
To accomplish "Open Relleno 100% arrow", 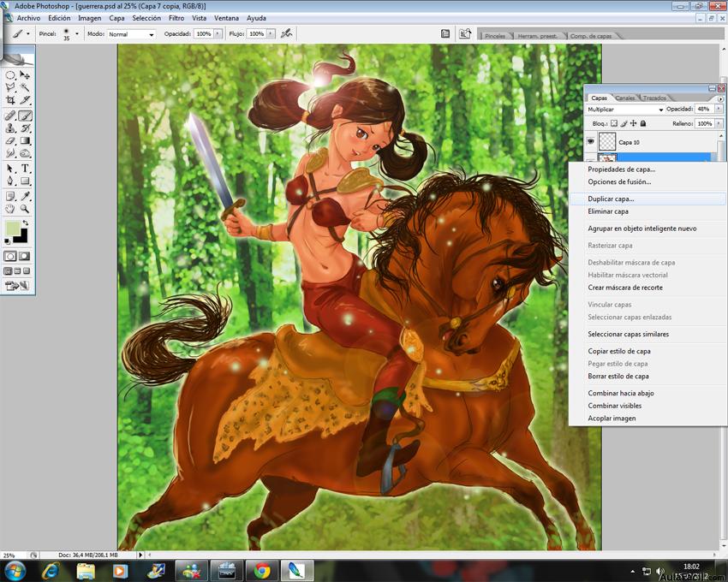I will click(x=719, y=123).
